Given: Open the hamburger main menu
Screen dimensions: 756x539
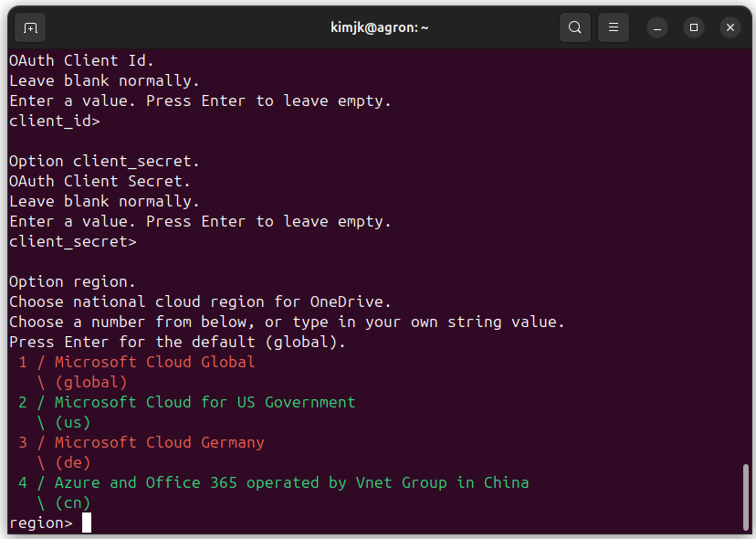Looking at the screenshot, I should coord(614,27).
